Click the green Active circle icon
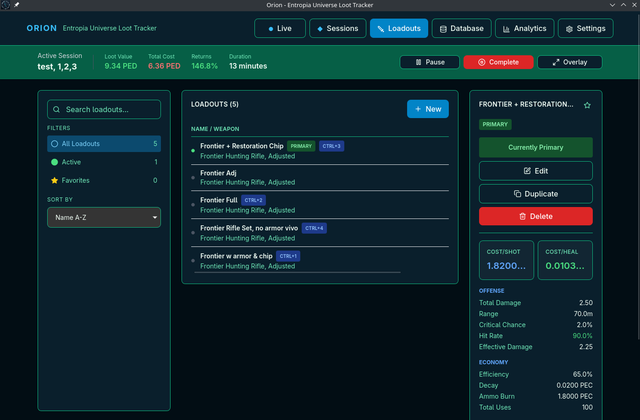Screen dimensions: 640x420 [54, 162]
